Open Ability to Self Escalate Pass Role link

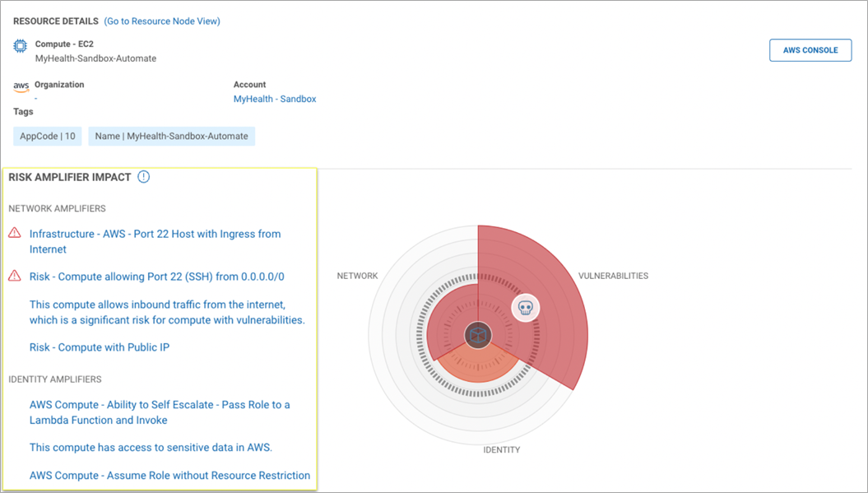pyautogui.click(x=160, y=412)
